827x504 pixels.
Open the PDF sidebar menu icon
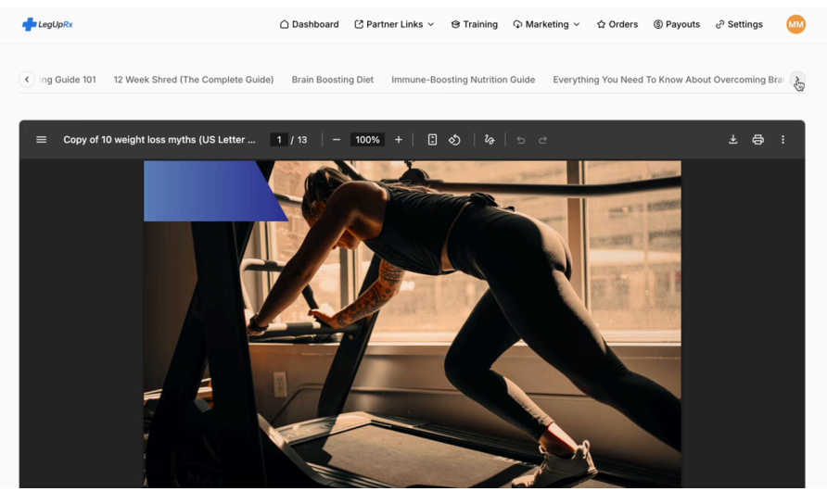(41, 140)
